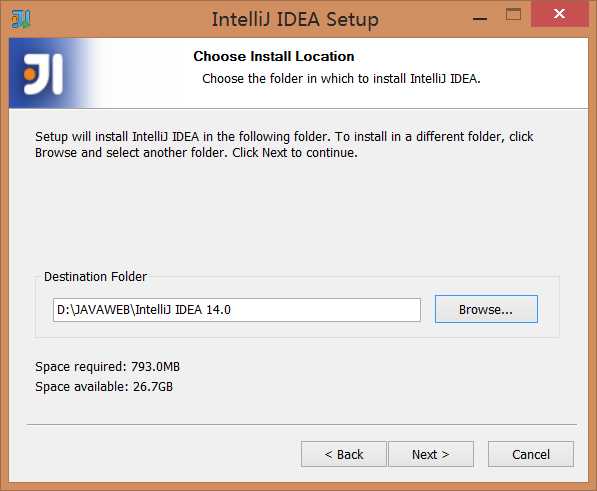Click the 'Choose the folder in which' subtitle
Screen dimensions: 597x491
(341, 79)
